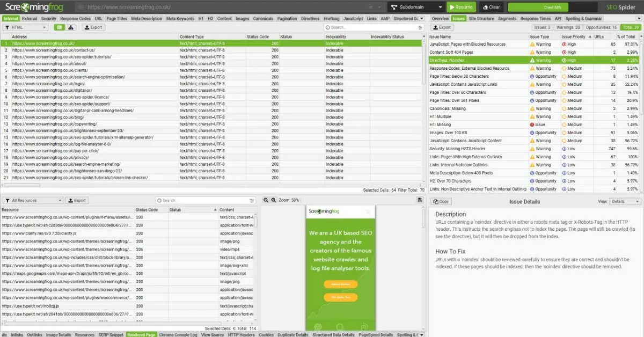Save the rendered page screenshot
The image size is (644, 337).
point(420,200)
